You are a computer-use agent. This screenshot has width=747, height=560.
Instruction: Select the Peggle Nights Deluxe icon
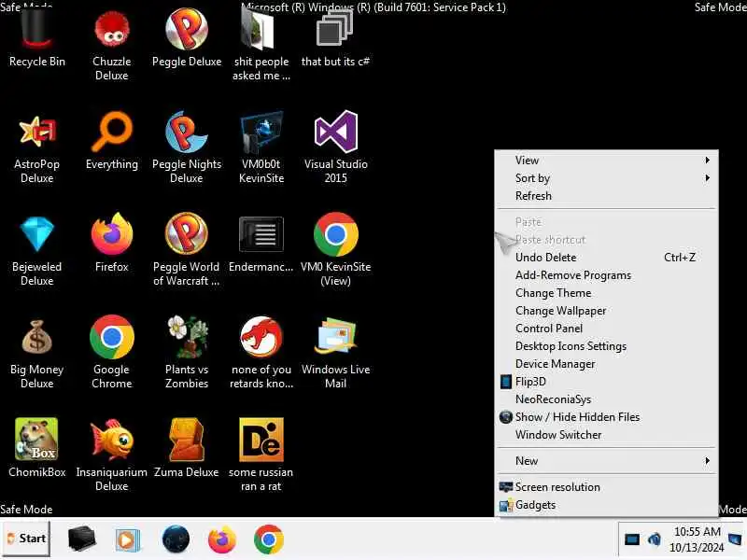[x=186, y=147]
